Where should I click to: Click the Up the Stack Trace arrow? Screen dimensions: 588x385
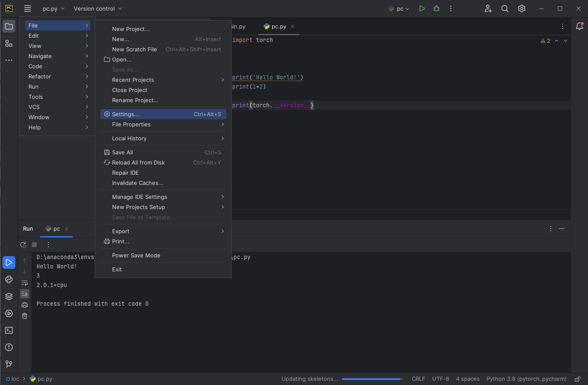coord(25,261)
